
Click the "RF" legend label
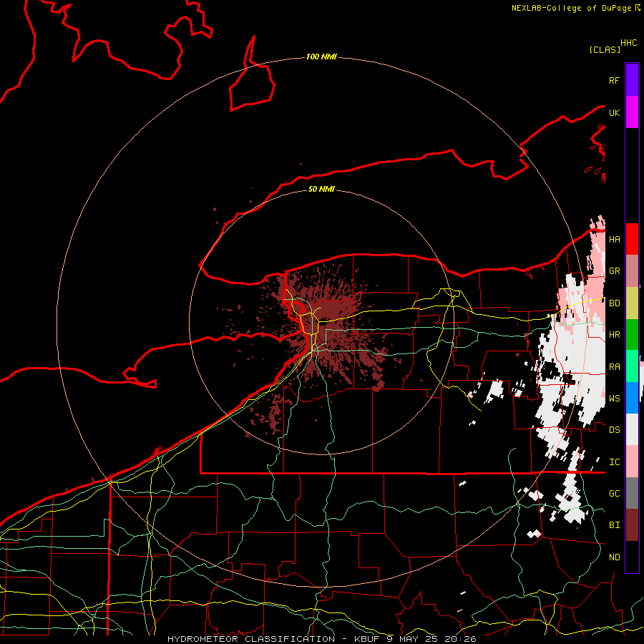coord(614,80)
